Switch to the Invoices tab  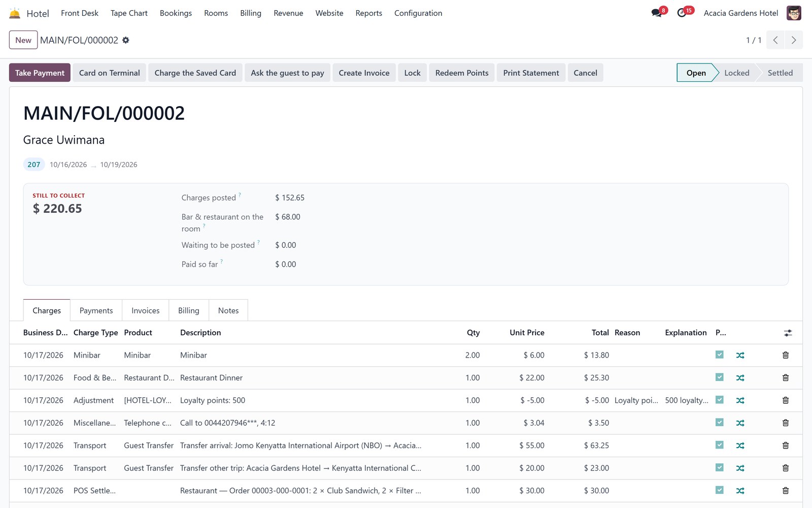146,310
